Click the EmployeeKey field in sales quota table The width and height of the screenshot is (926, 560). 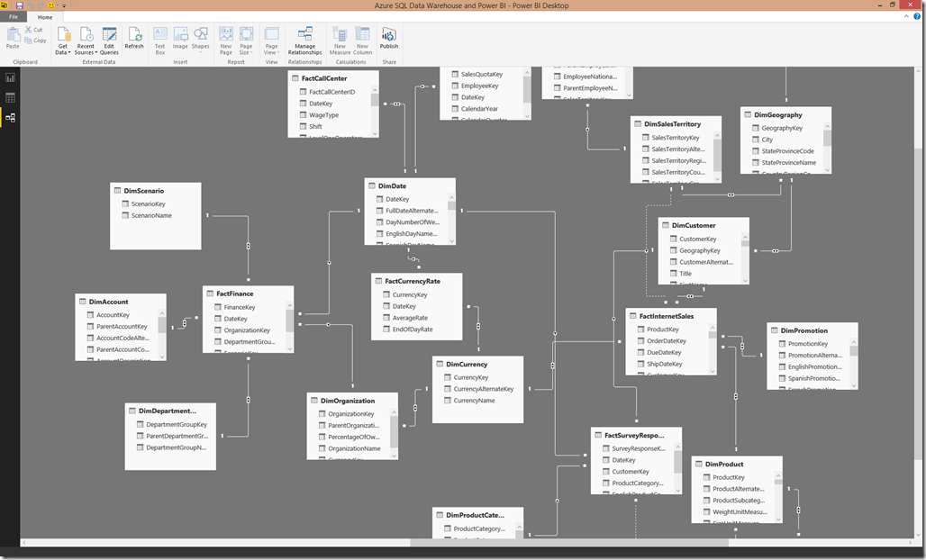pos(479,86)
